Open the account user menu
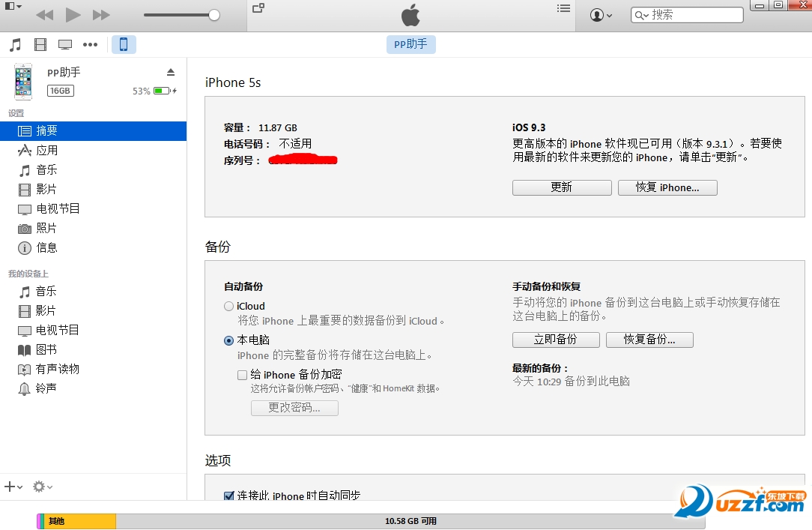 point(601,15)
